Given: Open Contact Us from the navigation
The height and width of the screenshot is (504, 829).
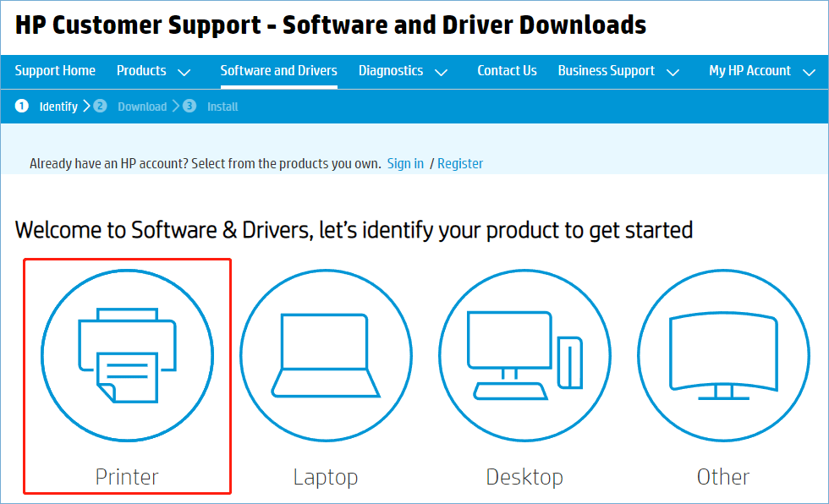Looking at the screenshot, I should [x=507, y=71].
